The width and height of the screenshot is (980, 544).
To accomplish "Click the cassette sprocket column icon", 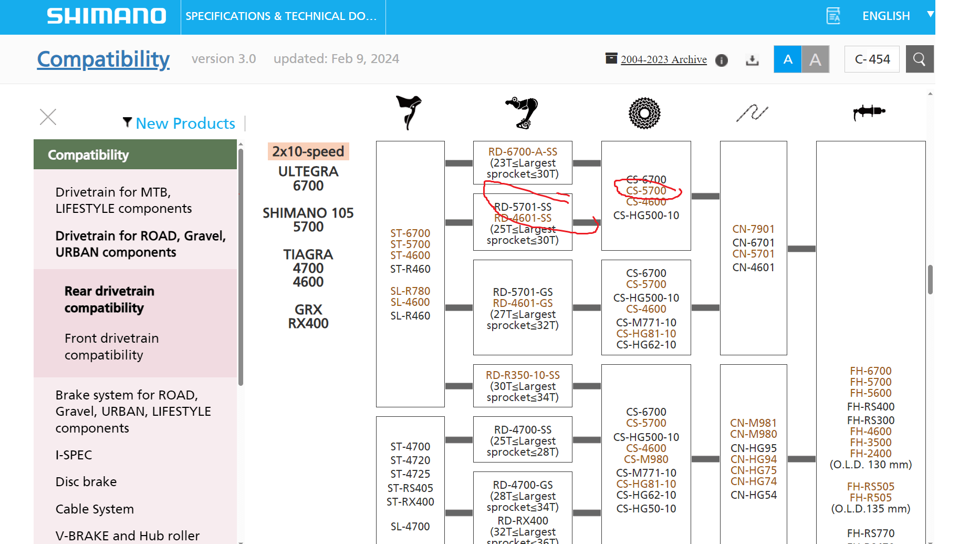I will [644, 113].
